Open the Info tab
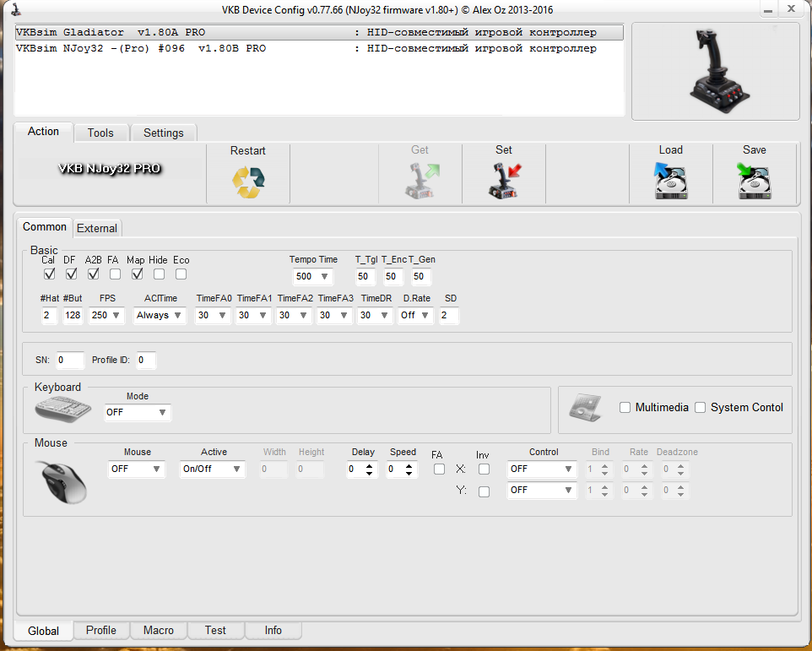Screen dimensions: 812x651 coord(273,630)
